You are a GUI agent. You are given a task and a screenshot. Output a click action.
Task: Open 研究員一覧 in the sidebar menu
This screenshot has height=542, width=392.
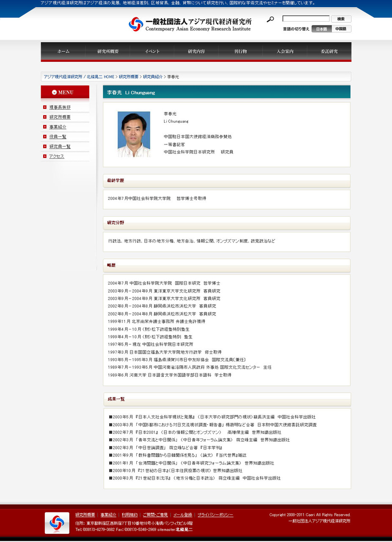tap(60, 146)
